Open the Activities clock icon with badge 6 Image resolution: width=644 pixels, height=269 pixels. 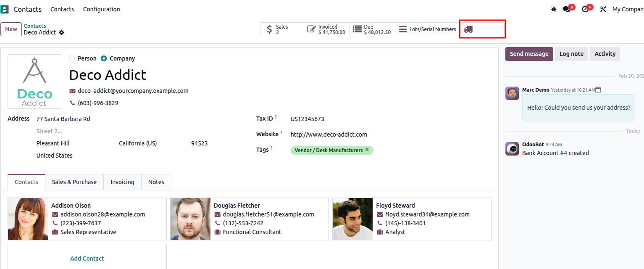point(585,8)
